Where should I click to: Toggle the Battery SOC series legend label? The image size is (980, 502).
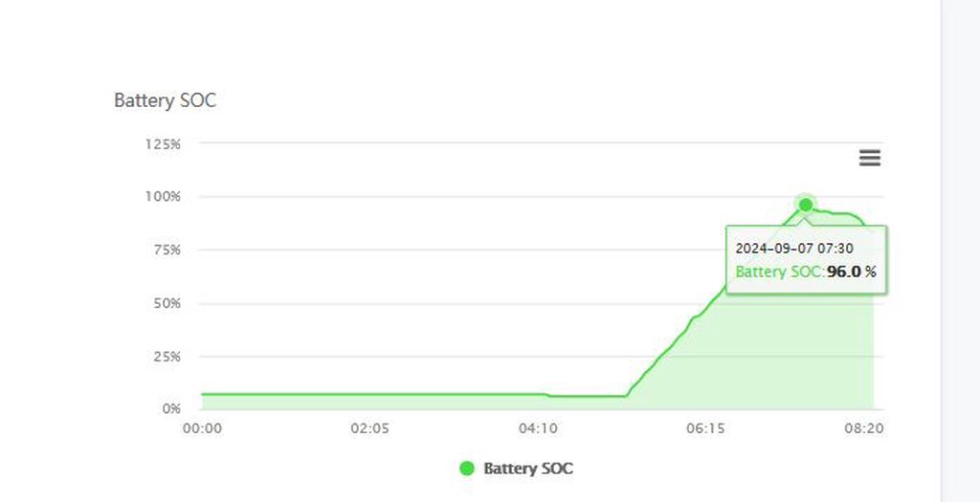(528, 469)
